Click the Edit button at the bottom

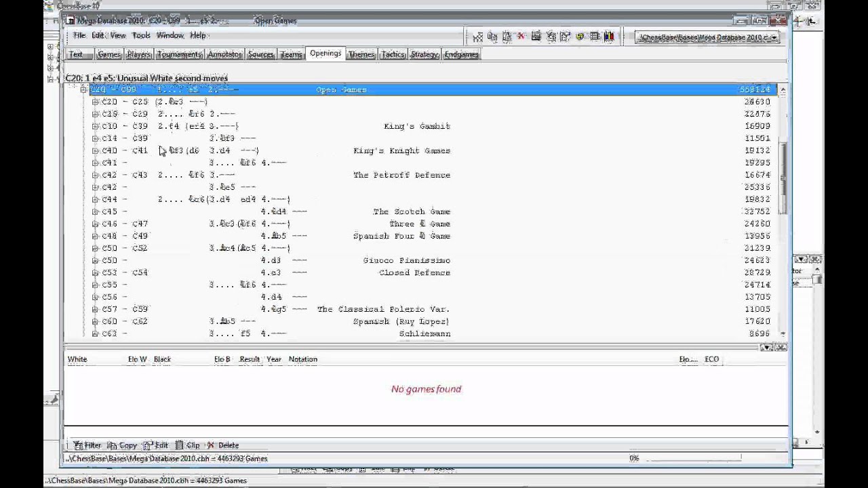pyautogui.click(x=155, y=445)
